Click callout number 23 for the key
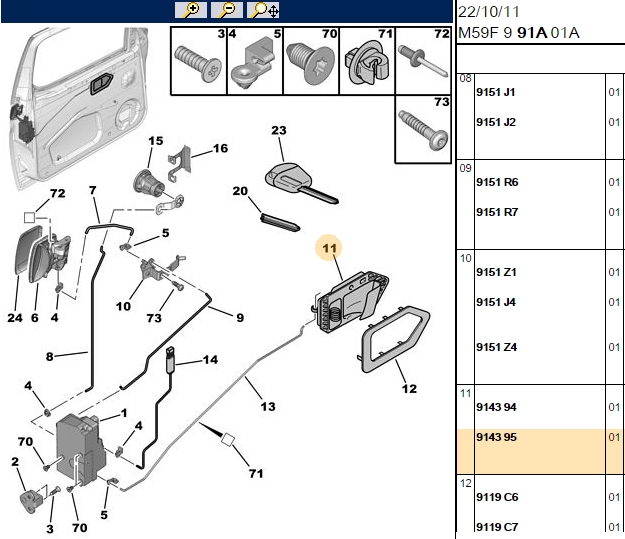Image resolution: width=625 pixels, height=539 pixels. pyautogui.click(x=279, y=130)
